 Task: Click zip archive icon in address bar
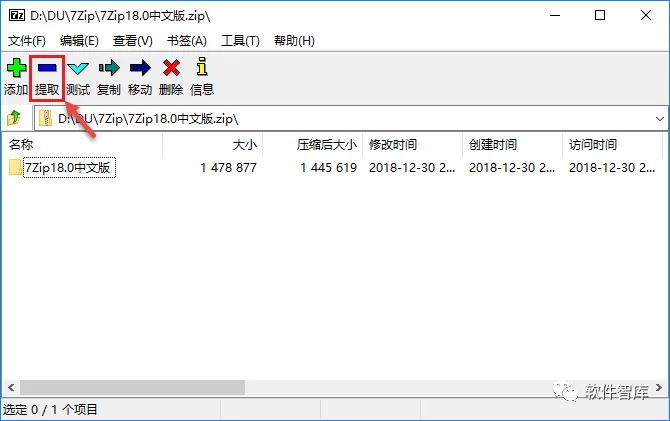[45, 118]
